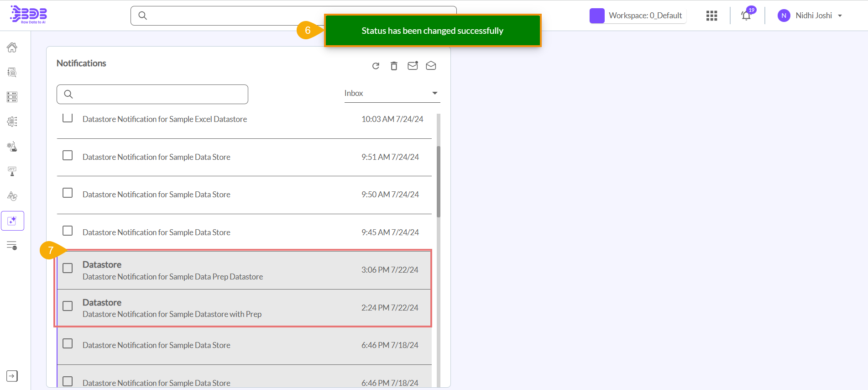The height and width of the screenshot is (390, 868).
Task: Click the delete notifications trash icon
Action: pos(394,66)
